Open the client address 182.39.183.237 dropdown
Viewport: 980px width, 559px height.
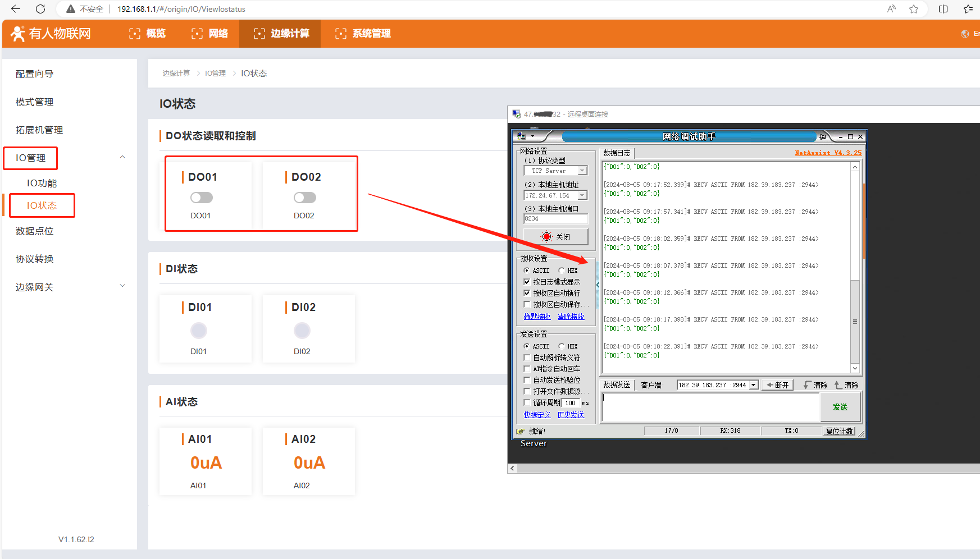[754, 385]
